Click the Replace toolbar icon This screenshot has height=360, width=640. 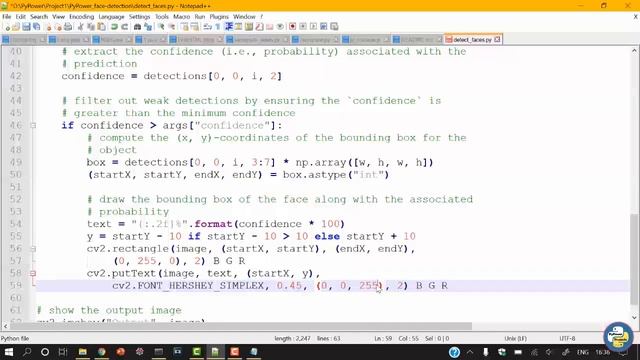tap(148, 27)
